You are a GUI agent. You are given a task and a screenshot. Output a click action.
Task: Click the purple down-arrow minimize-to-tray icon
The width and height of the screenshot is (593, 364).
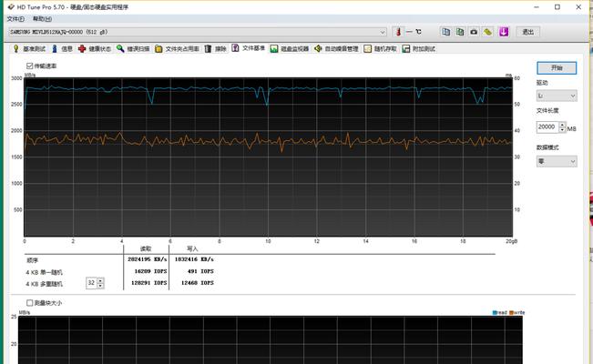click(504, 32)
